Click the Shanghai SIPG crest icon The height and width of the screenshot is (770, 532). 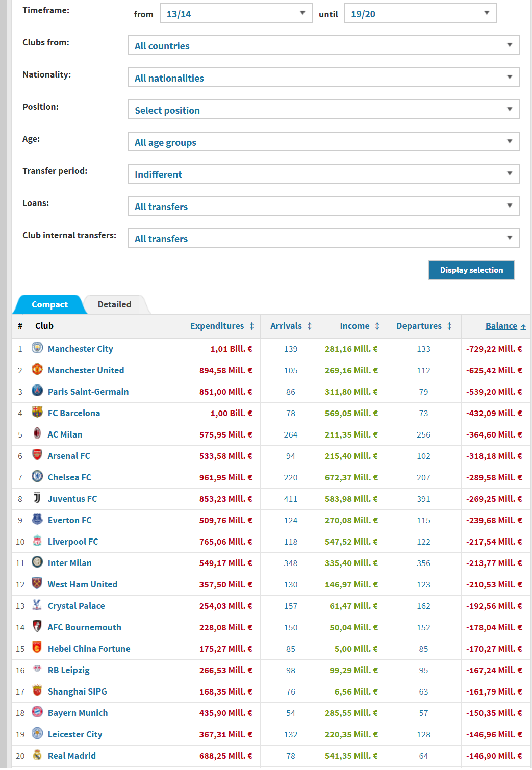pyautogui.click(x=37, y=690)
